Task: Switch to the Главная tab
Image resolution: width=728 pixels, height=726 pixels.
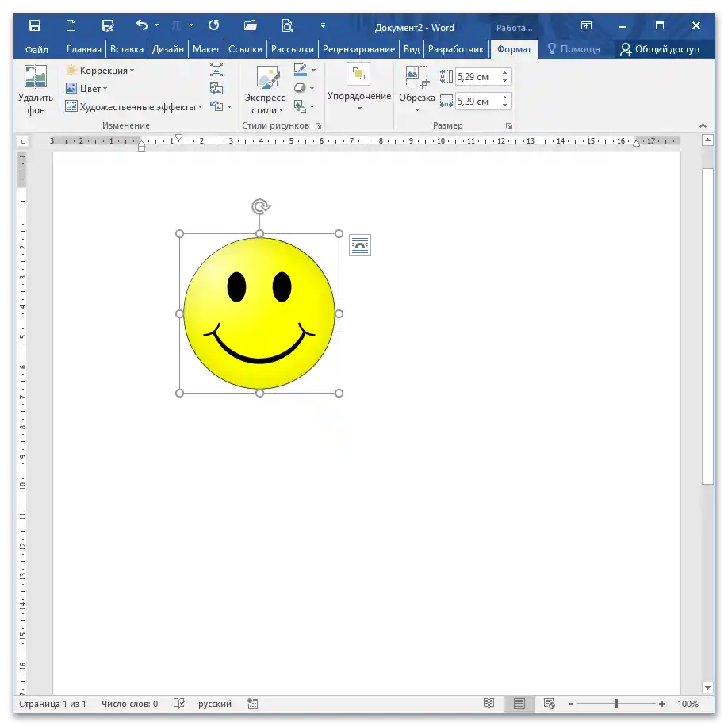Action: point(83,49)
